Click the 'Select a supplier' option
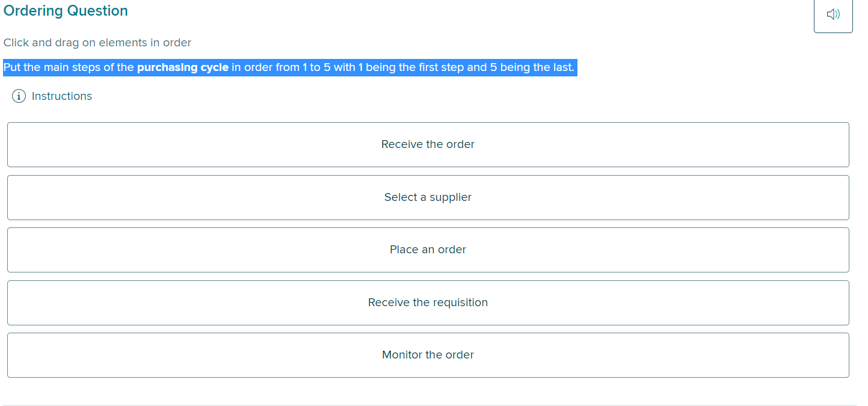The width and height of the screenshot is (868, 406). click(x=428, y=197)
